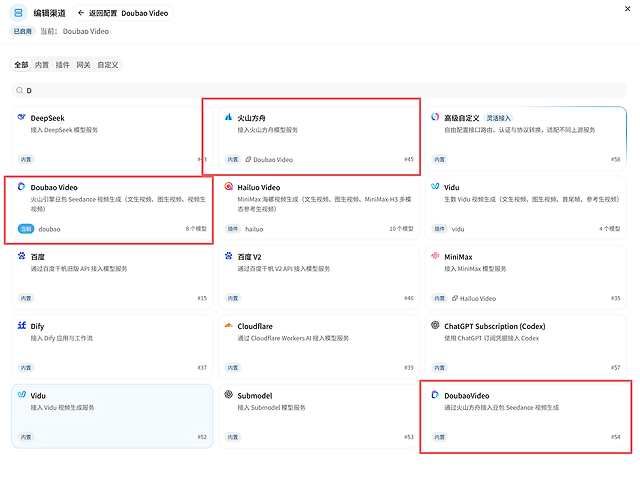The width and height of the screenshot is (640, 500).
Task: Click the link icon beside Doubao Video in 火山方舟 card
Action: [x=248, y=160]
